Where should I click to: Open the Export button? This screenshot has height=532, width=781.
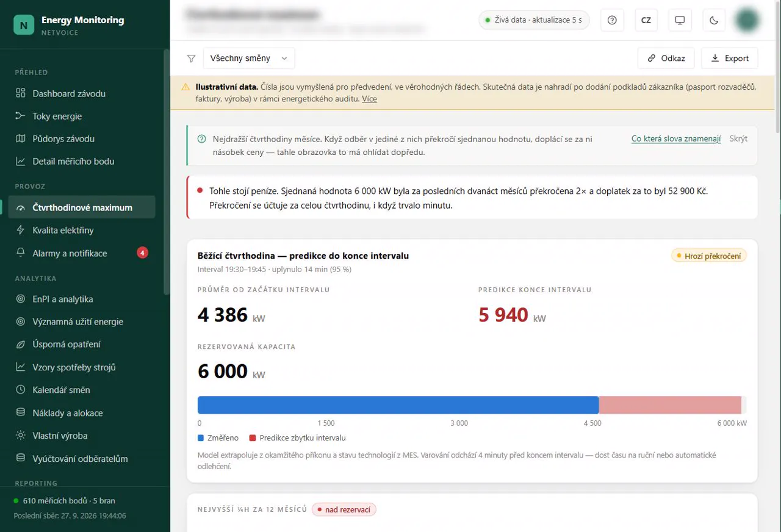(x=730, y=59)
